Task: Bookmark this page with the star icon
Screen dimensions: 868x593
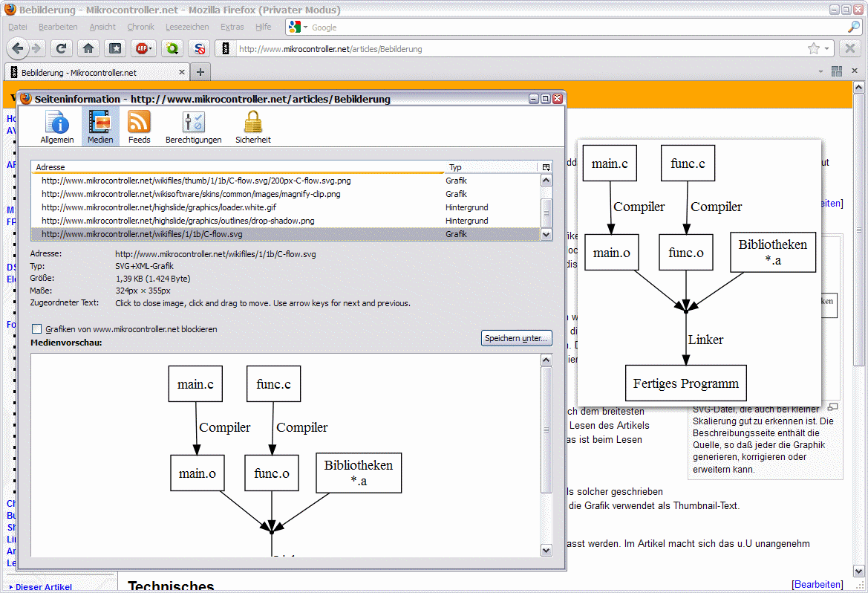Action: tap(813, 49)
